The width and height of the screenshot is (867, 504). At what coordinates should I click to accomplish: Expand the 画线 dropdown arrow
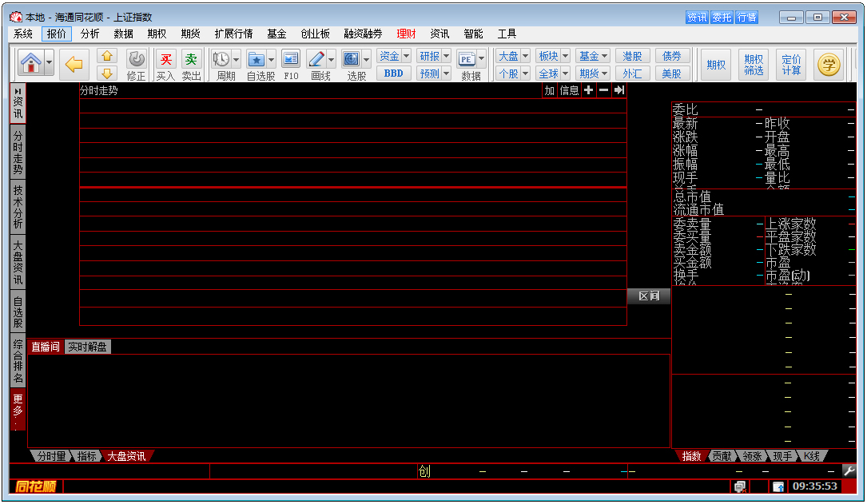[331, 59]
